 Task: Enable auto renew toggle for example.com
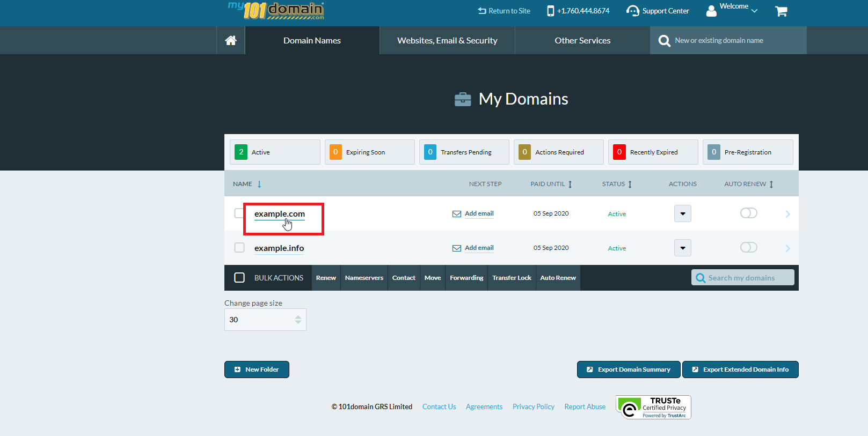pyautogui.click(x=748, y=213)
